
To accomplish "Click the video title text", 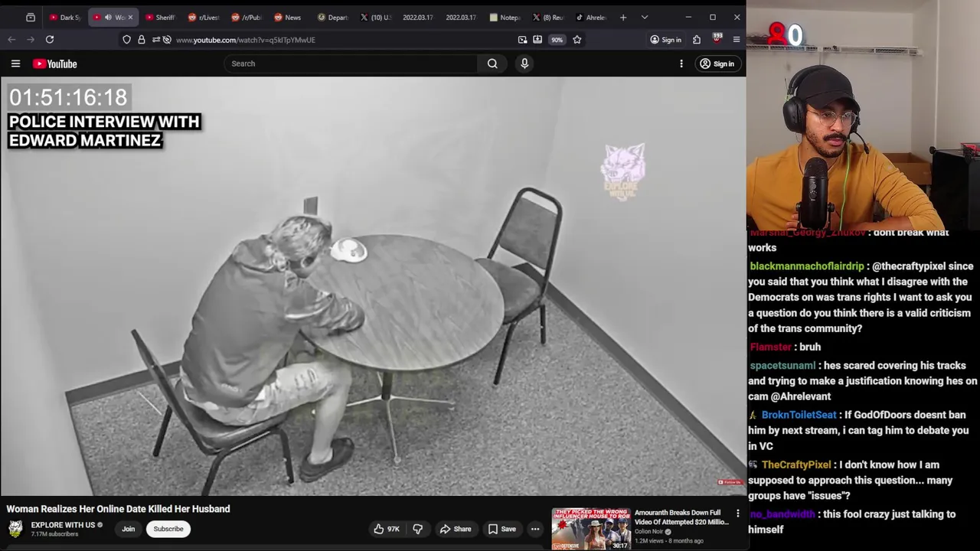I will click(x=119, y=509).
